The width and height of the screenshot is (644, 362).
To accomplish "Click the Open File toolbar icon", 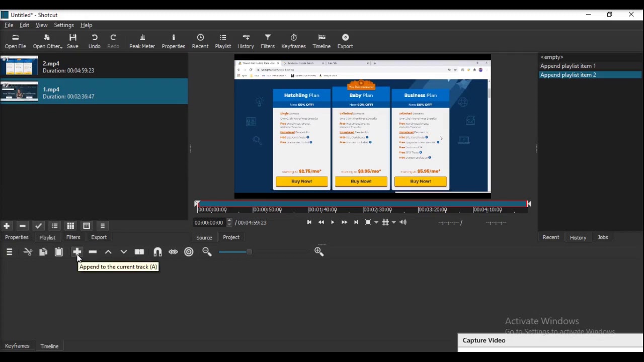I will [16, 42].
